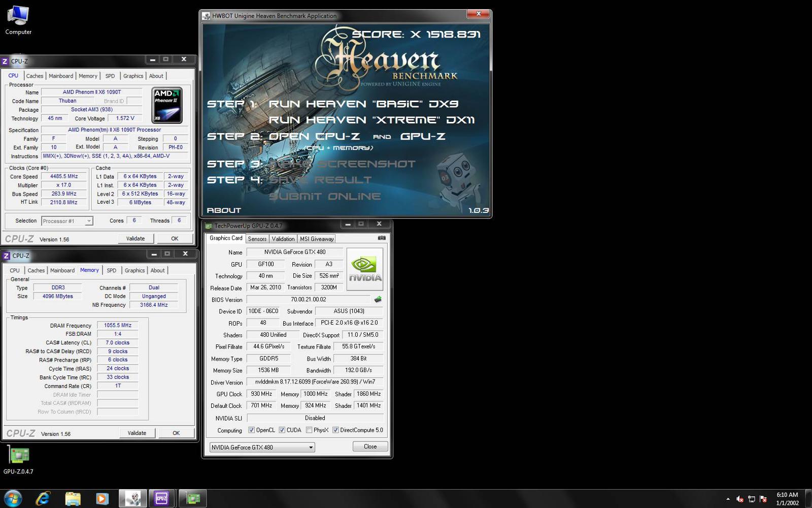Open Graphics tab in lower CPU-Z window
The width and height of the screenshot is (812, 508).
[x=134, y=270]
